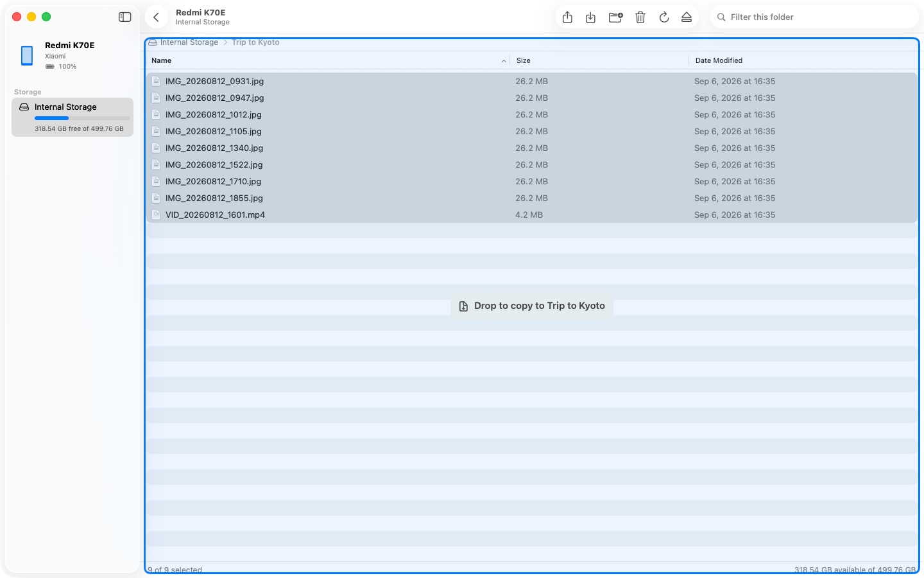
Task: Click the file icon of IMG_20260812_1522.jpg
Action: pos(156,165)
